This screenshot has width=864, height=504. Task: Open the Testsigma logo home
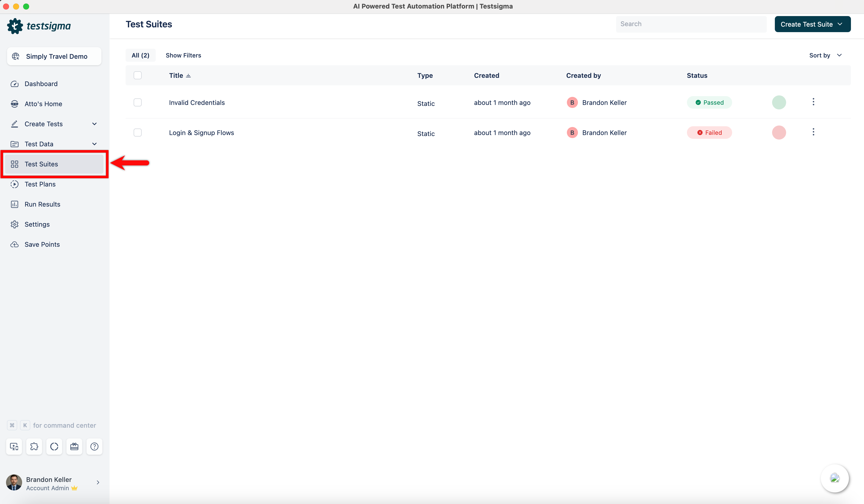39,26
